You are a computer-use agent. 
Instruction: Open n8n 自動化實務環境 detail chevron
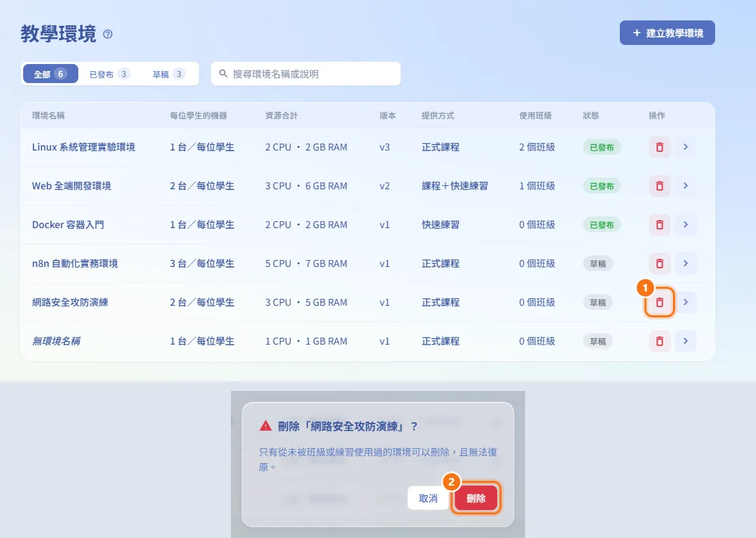pyautogui.click(x=686, y=264)
